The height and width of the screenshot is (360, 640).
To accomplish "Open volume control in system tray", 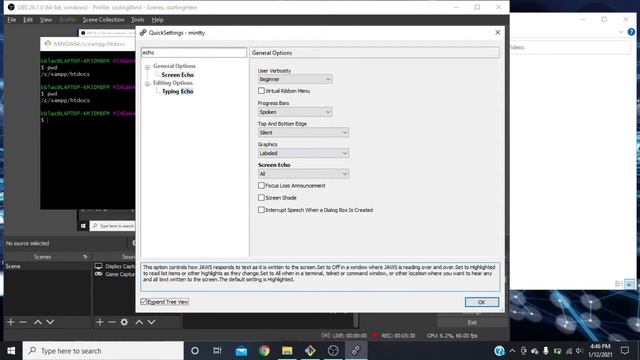I will click(579, 351).
